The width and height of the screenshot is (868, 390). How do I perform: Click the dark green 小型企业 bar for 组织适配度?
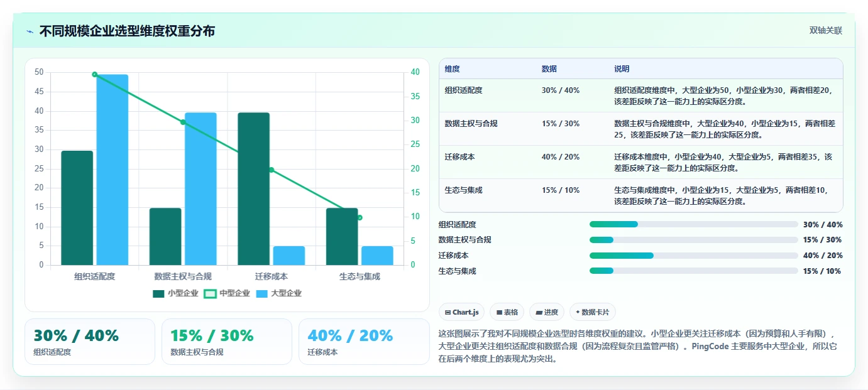(x=77, y=208)
